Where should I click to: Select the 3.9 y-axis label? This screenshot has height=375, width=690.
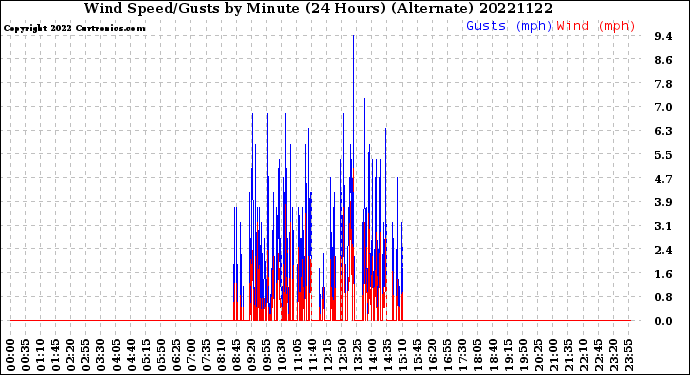point(663,202)
